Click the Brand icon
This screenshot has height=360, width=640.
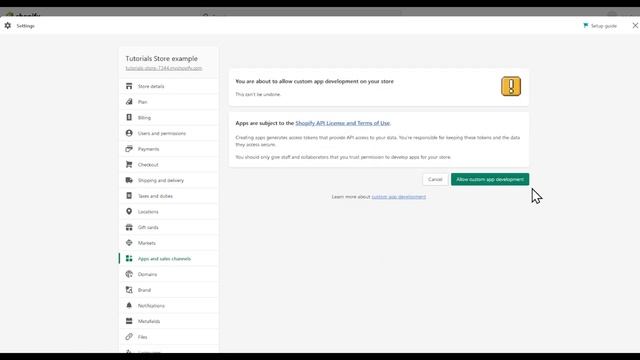click(x=129, y=290)
